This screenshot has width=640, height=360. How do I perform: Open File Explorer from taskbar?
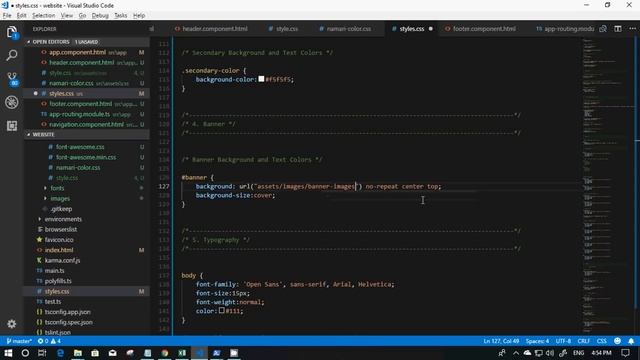(78, 353)
